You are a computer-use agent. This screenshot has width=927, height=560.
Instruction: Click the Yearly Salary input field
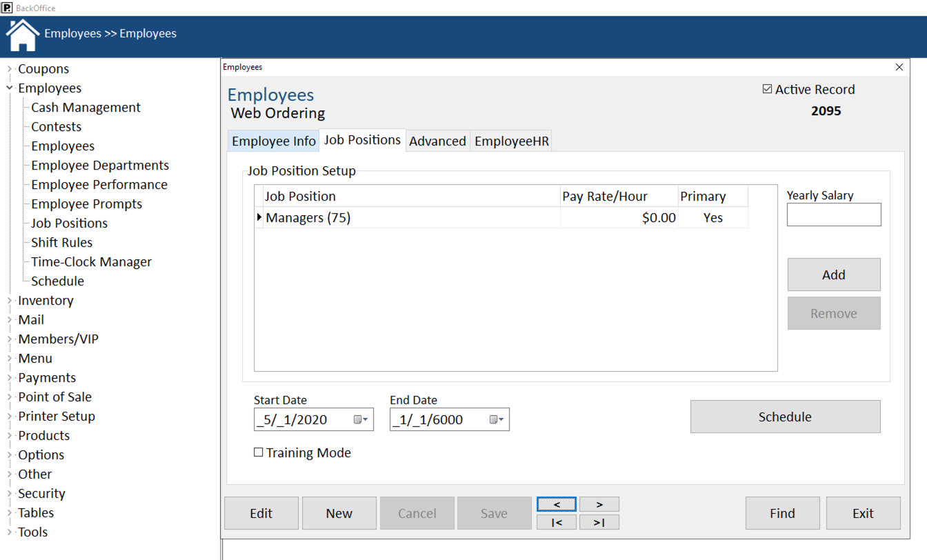tap(833, 214)
